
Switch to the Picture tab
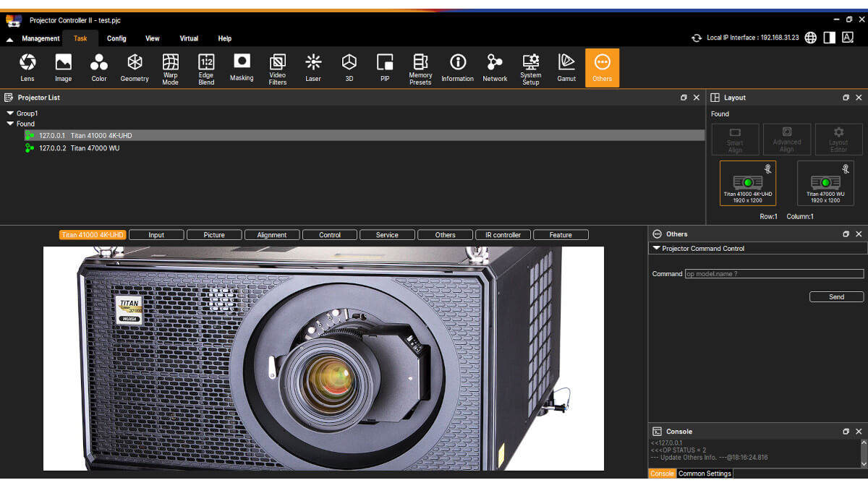pyautogui.click(x=214, y=235)
